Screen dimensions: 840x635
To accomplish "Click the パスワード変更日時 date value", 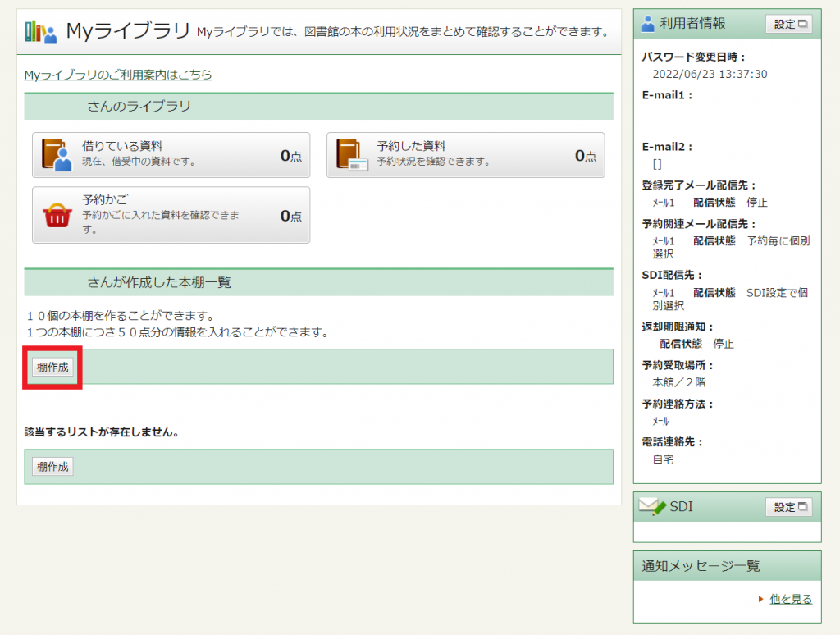I will pyautogui.click(x=710, y=74).
